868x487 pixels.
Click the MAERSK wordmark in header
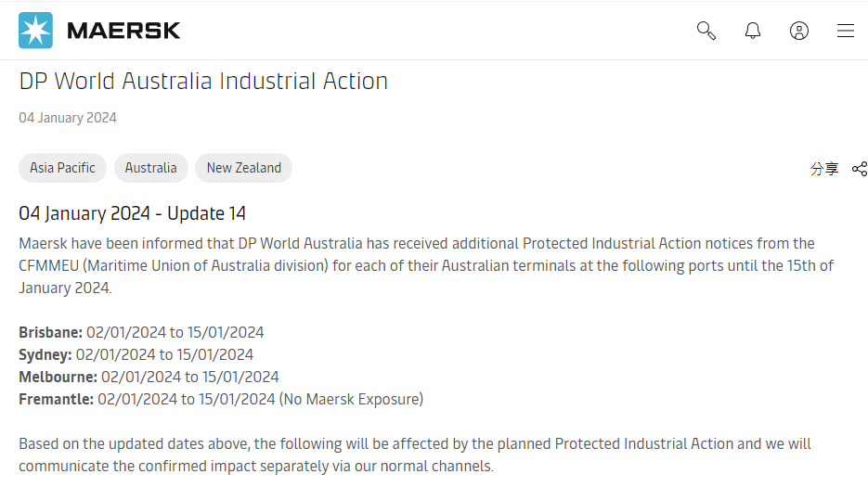[x=123, y=31]
